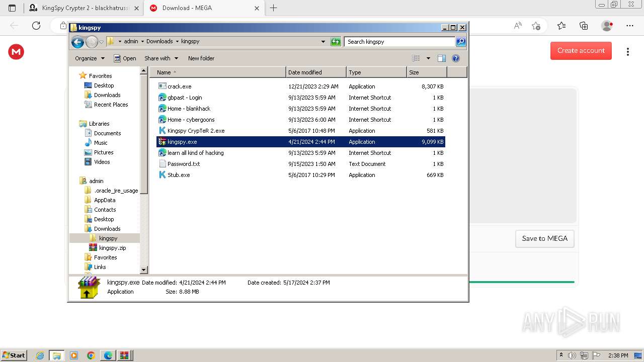Click the Edge profile avatar icon
The image size is (644, 362).
(607, 26)
